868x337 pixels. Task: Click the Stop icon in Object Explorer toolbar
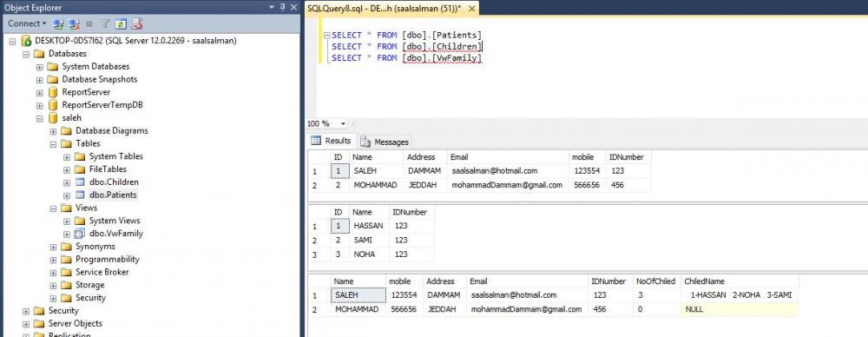point(89,23)
